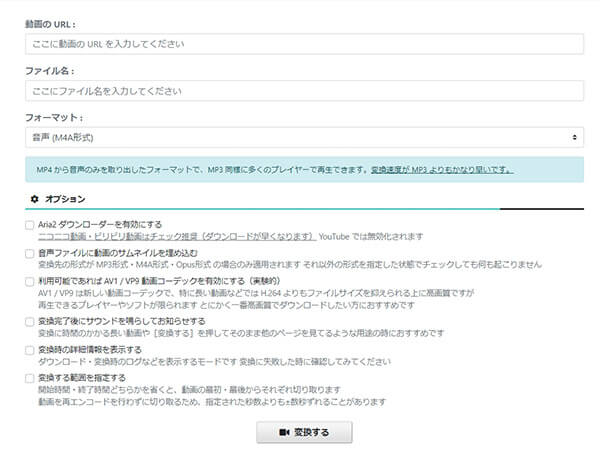600x451 pixels.
Task: Click the ファイル名: label
Action: point(49,71)
